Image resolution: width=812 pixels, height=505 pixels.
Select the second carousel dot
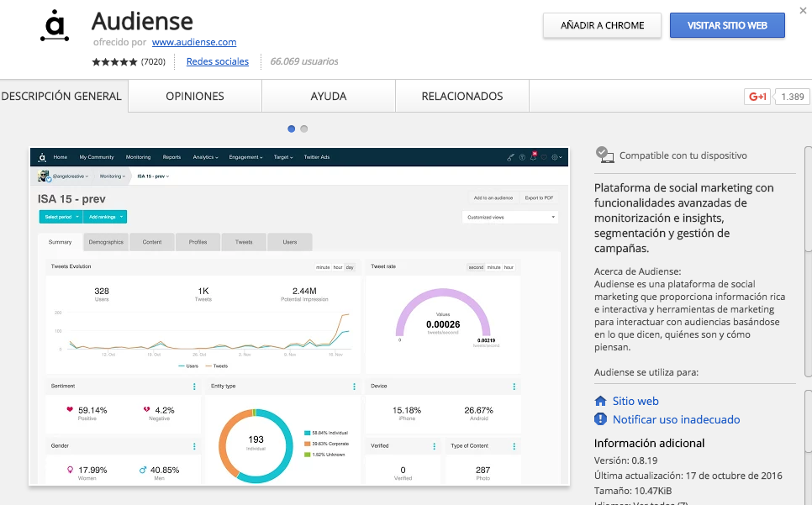tap(303, 129)
